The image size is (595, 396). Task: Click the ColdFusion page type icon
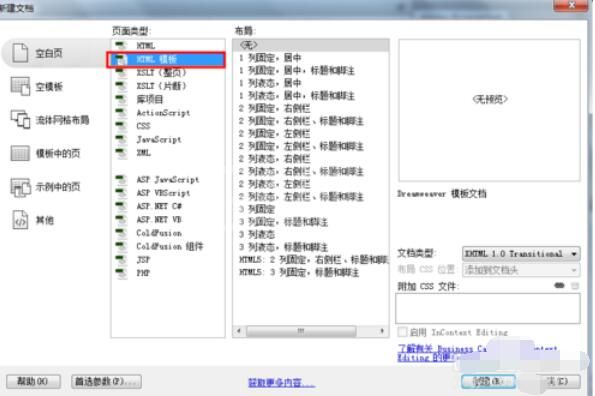[121, 233]
